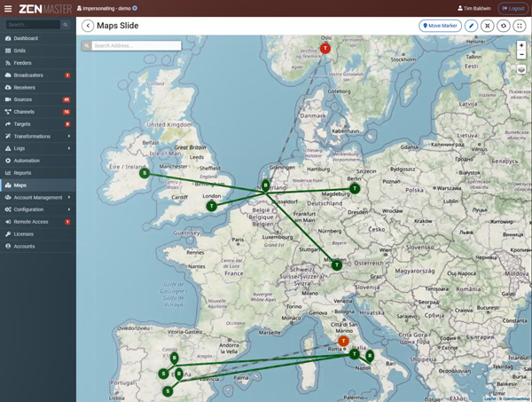
Task: Select the B marker over the Netherlands
Action: coord(266,185)
